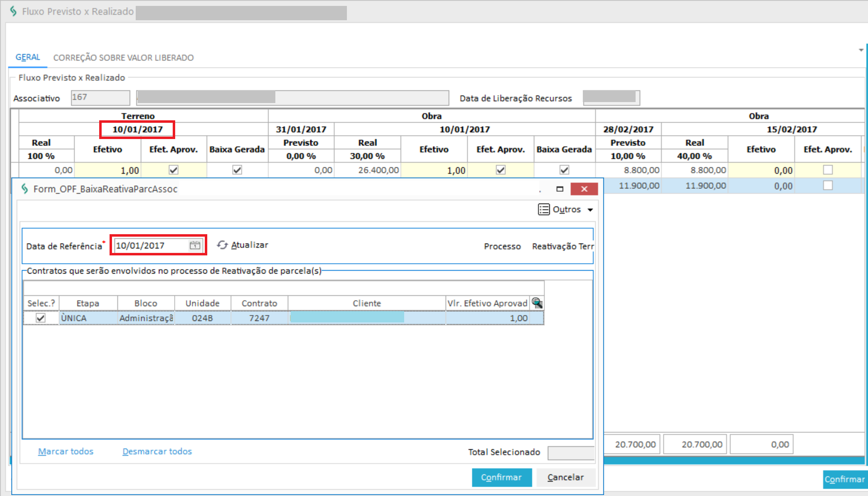
Task: Toggle Terreno Baixa Gerada checkbox
Action: coord(237,170)
